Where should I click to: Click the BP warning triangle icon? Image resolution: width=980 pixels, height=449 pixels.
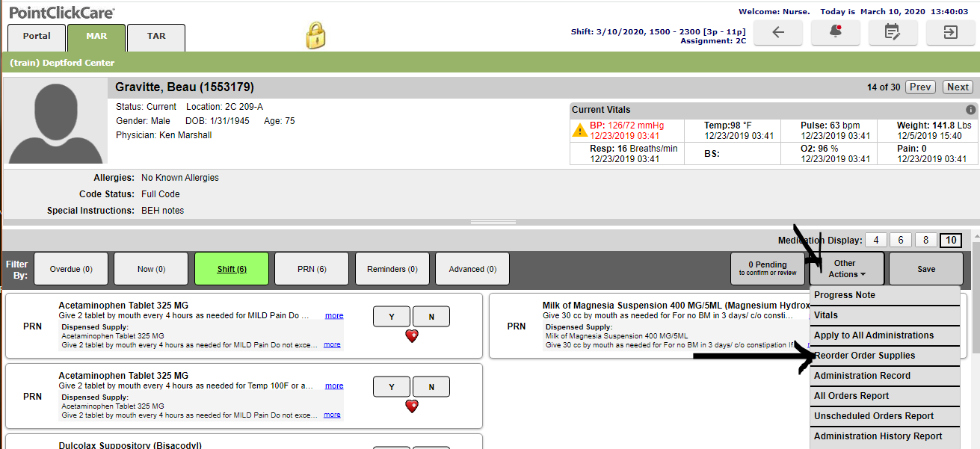(580, 130)
